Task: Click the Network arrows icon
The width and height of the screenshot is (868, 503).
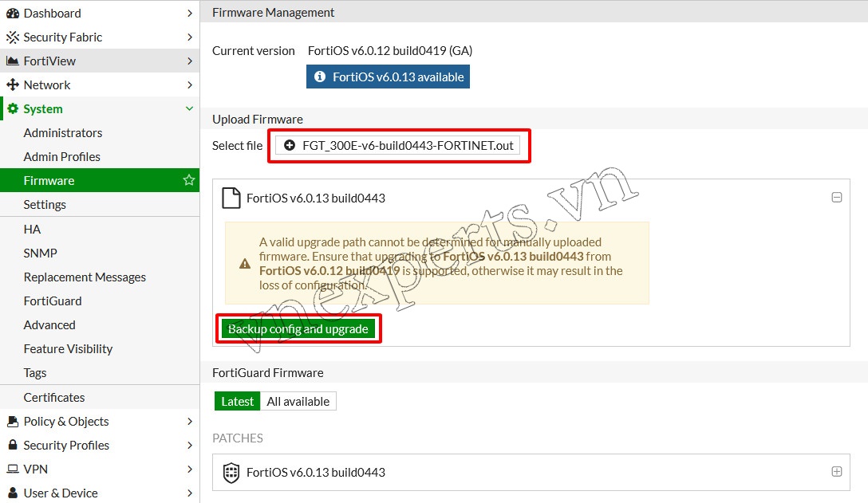Action: (x=13, y=85)
